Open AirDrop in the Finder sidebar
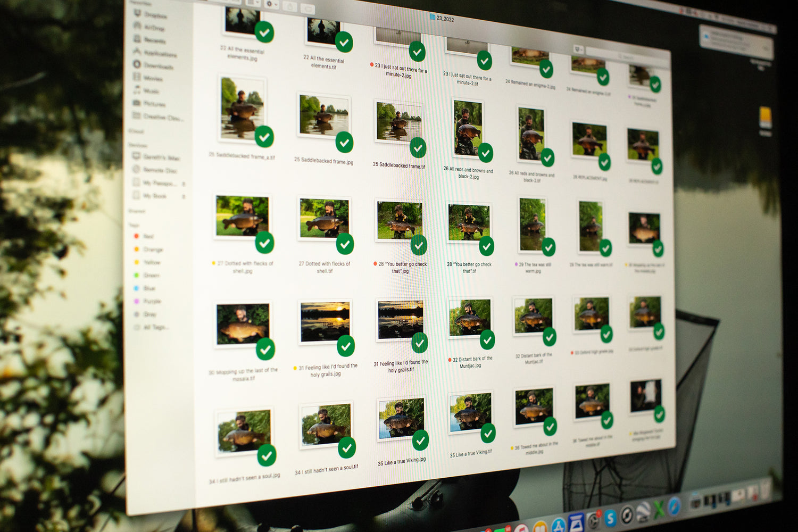Viewport: 798px width, 532px height. (x=138, y=26)
